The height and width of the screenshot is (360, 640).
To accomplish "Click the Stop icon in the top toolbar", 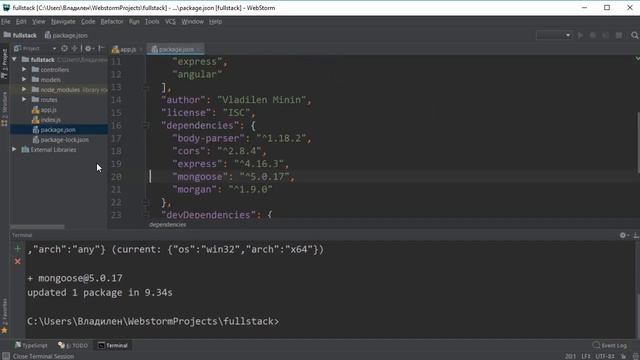I will click(619, 36).
